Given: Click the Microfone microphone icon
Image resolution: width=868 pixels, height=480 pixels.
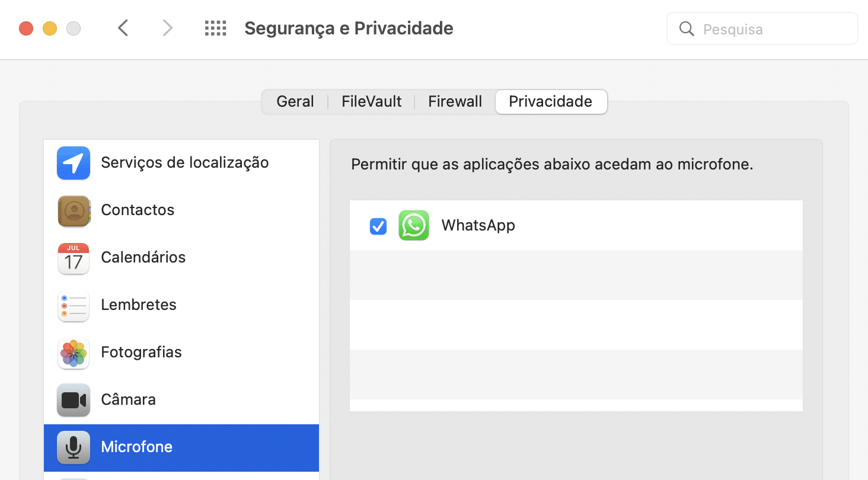Looking at the screenshot, I should point(74,447).
